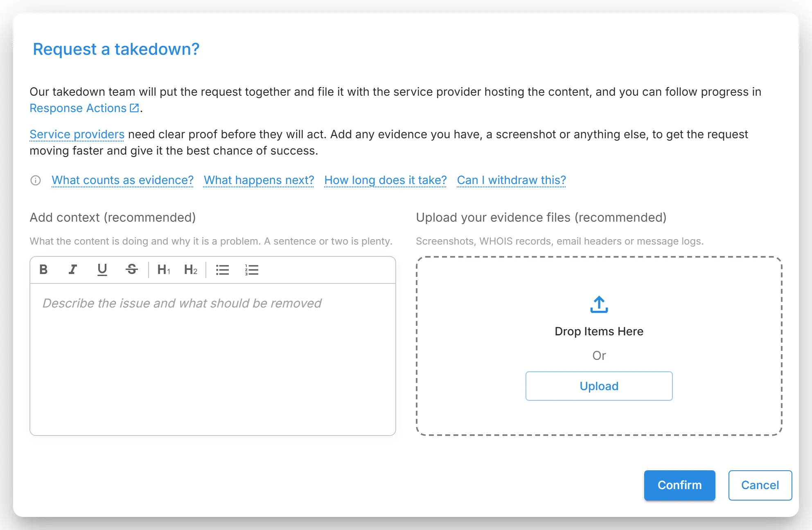Click the 'Drop Items Here' text
812x530 pixels.
click(x=599, y=331)
